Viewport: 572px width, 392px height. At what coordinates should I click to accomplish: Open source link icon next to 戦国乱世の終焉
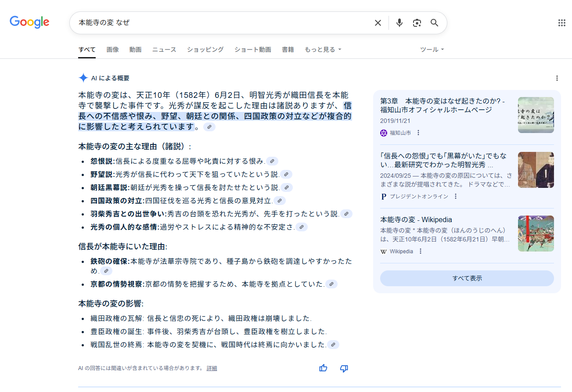333,345
